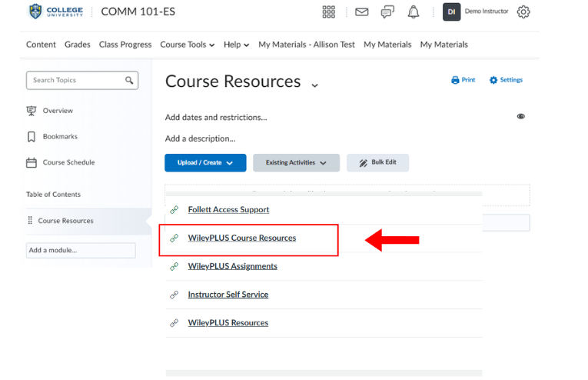The height and width of the screenshot is (380, 588).
Task: Open the course selector grid icon
Action: 328,12
